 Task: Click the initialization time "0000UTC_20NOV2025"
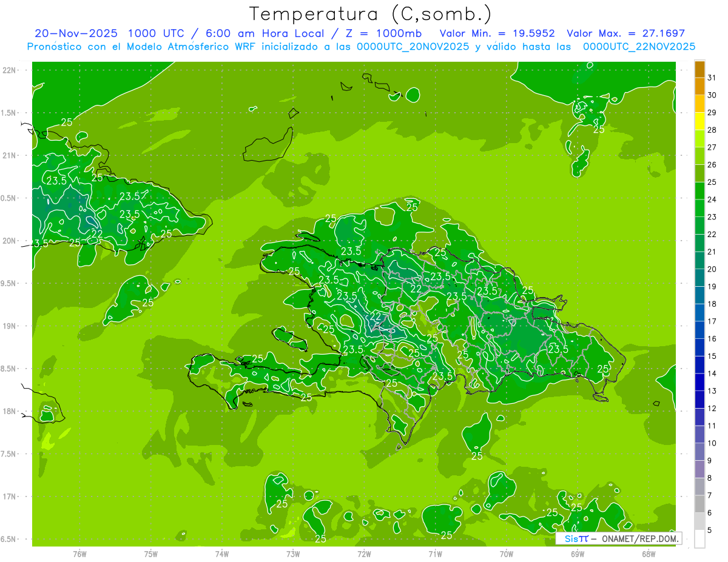pos(413,47)
